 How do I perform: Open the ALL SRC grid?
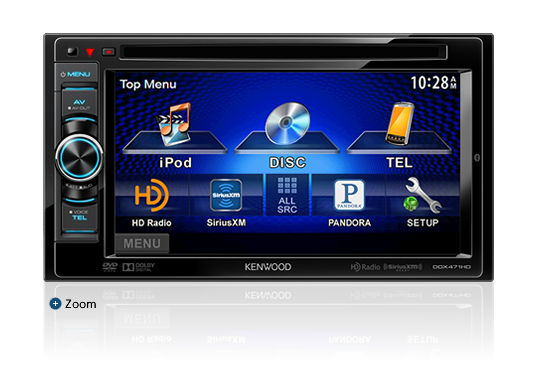287,195
